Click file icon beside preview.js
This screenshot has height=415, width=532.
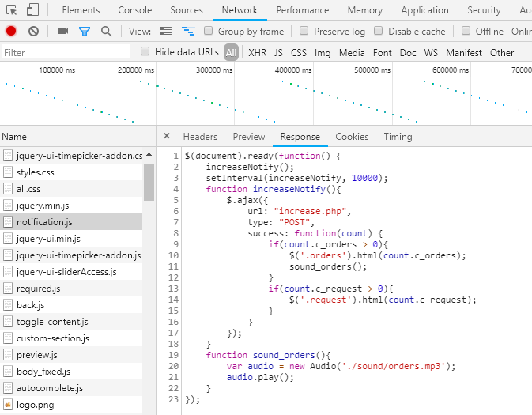[8, 355]
